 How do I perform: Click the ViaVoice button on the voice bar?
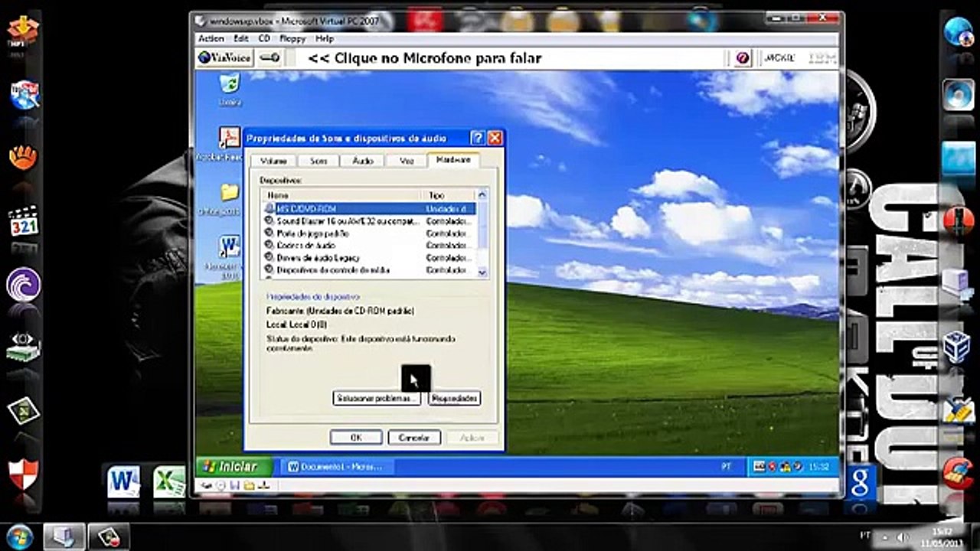click(225, 58)
